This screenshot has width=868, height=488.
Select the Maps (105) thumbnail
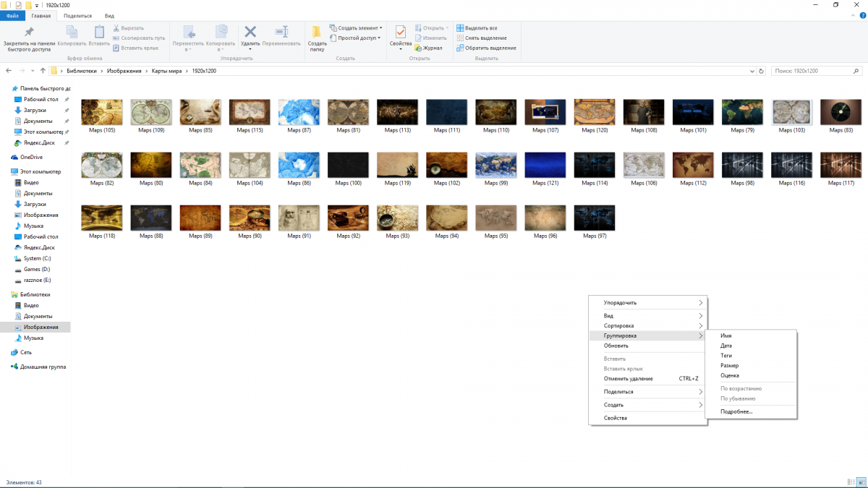click(x=102, y=113)
